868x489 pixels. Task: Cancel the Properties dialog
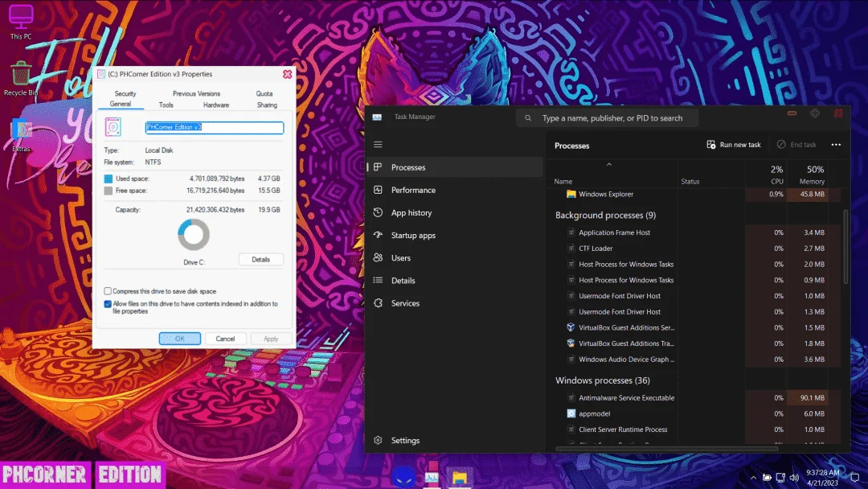(225, 339)
